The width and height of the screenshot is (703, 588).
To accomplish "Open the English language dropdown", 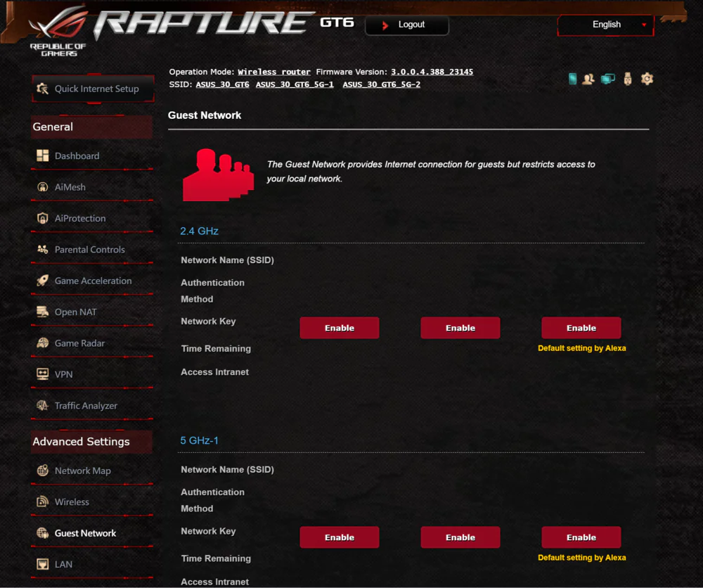I will click(x=606, y=25).
